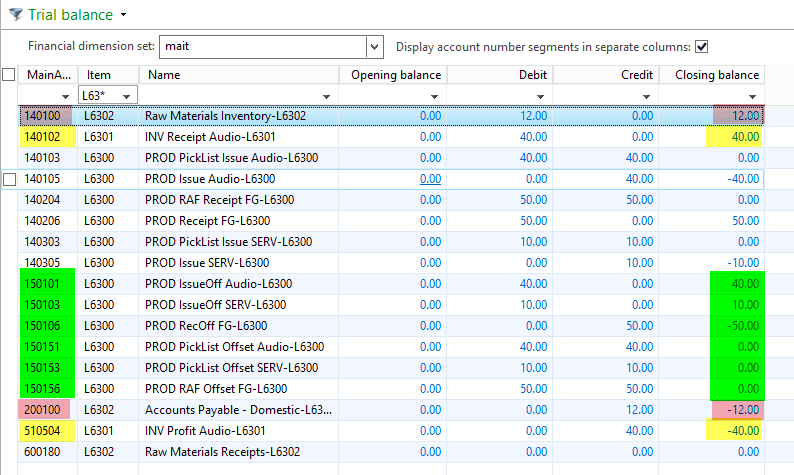Select the Accounts Payable - Domestic row
The height and width of the screenshot is (475, 794).
click(239, 410)
